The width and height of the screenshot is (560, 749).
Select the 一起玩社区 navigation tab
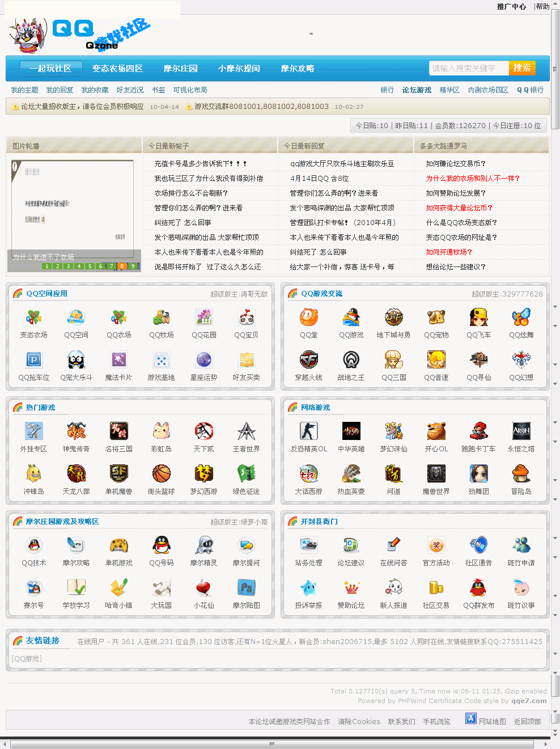[51, 69]
